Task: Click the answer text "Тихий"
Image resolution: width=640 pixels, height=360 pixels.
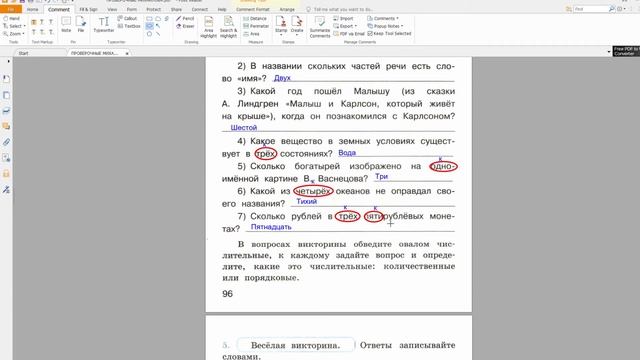Action: [x=307, y=201]
